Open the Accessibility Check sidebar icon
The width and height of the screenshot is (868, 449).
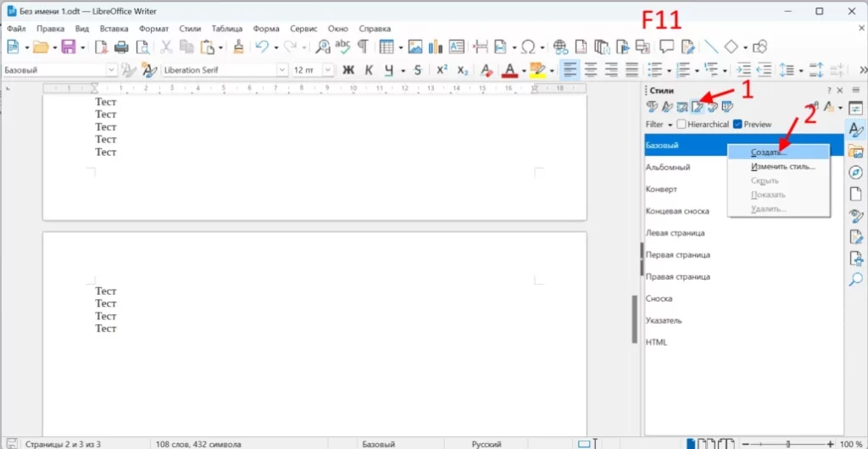pos(856,258)
